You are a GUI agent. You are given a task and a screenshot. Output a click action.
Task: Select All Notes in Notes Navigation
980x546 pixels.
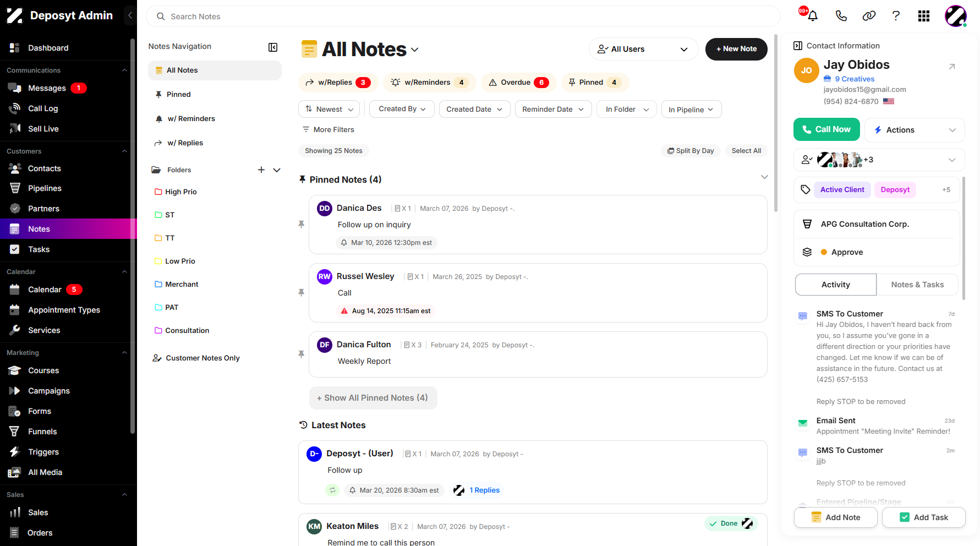(x=215, y=70)
